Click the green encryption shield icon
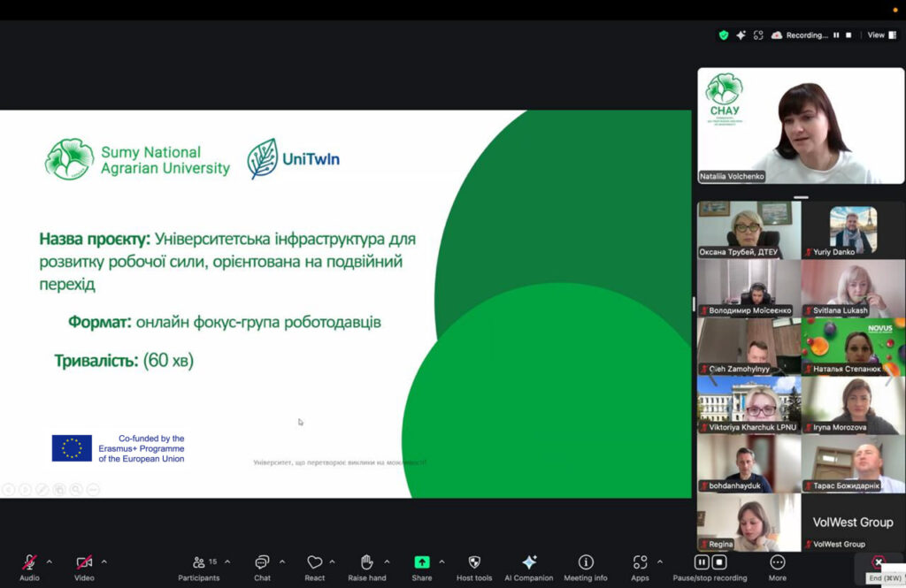Screen dimensions: 906x588 click(724, 35)
